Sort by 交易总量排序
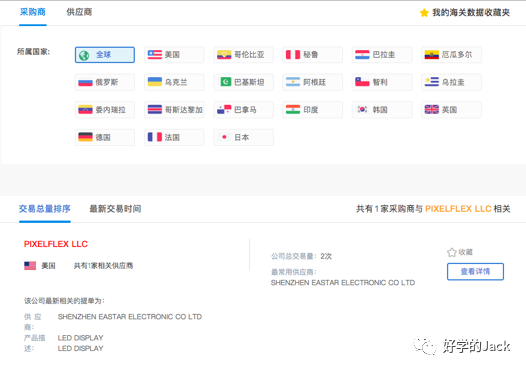526x370 pixels. tap(45, 209)
